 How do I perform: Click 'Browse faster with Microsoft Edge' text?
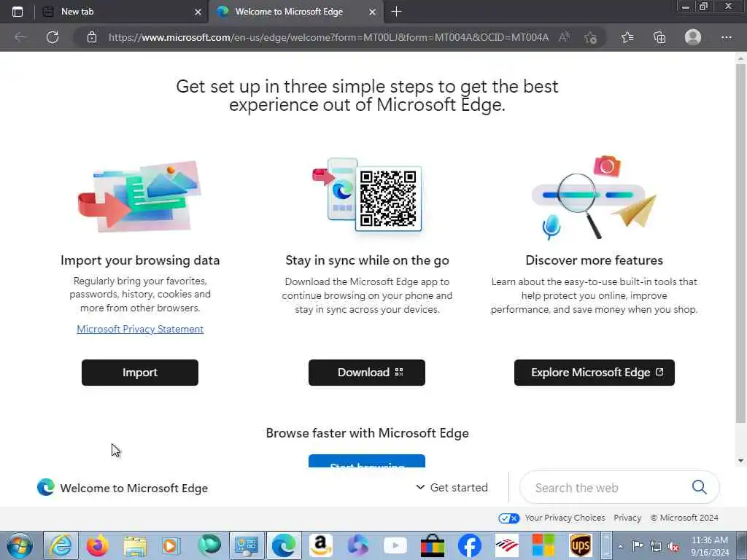[367, 433]
